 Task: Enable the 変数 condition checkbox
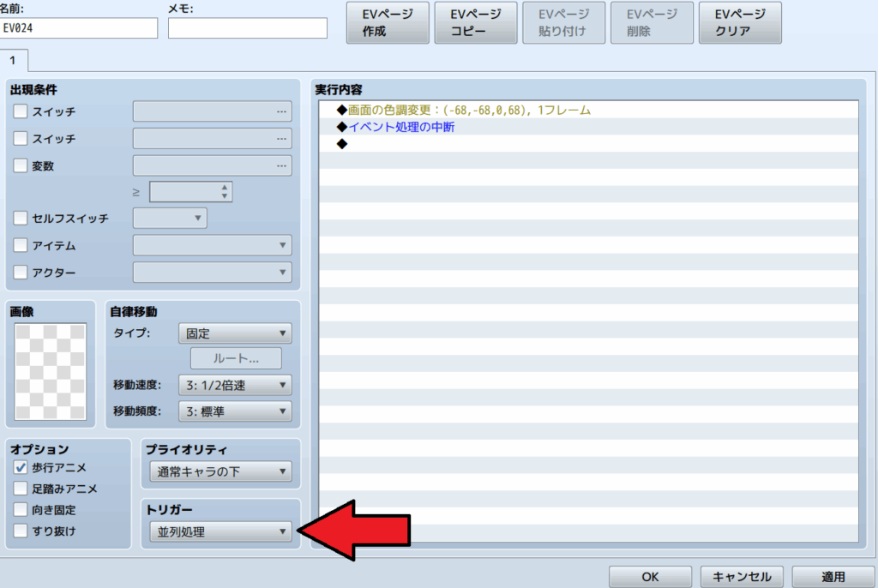click(21, 165)
